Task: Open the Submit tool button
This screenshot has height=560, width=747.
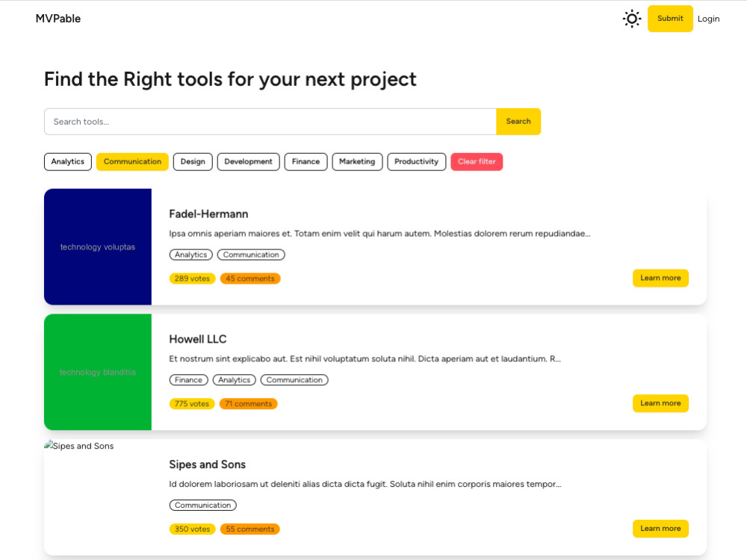Action: tap(670, 19)
